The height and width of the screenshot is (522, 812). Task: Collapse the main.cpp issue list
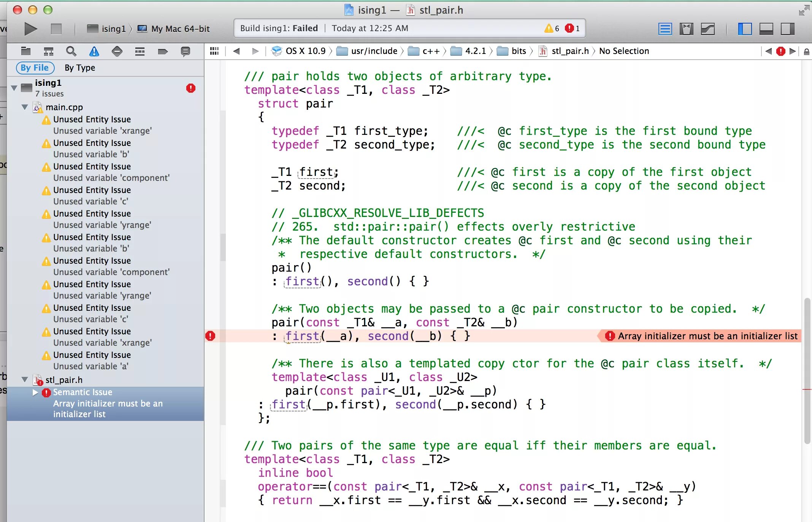(25, 107)
